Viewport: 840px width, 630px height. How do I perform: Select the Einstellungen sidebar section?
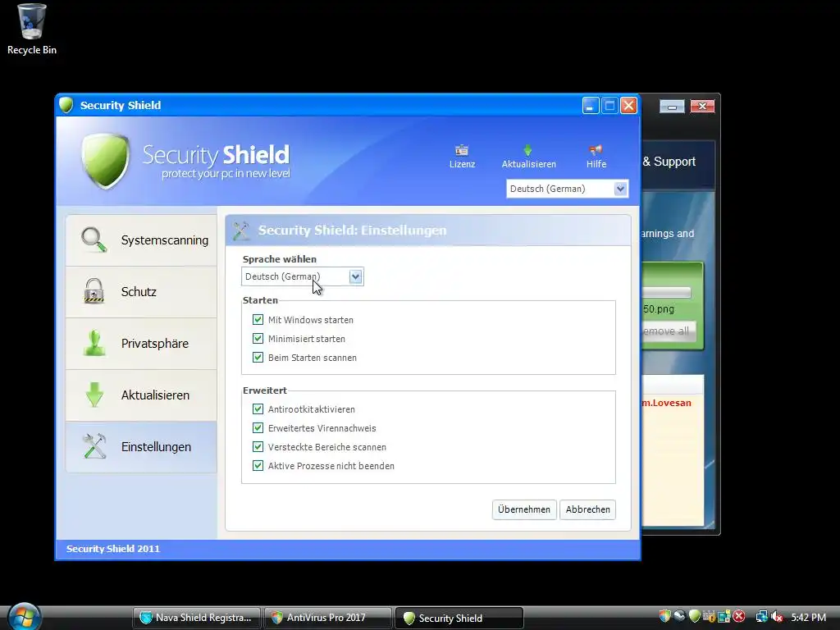pos(141,447)
